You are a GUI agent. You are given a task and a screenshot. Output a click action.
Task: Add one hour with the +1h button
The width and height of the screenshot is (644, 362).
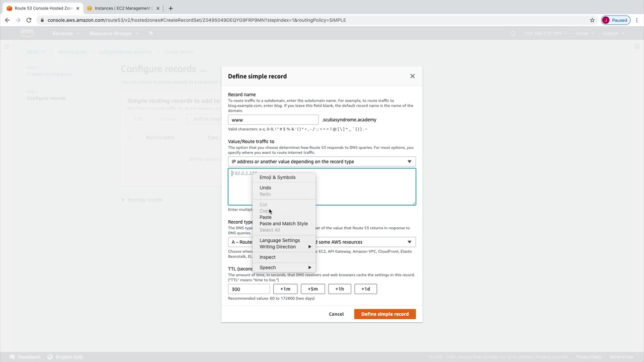[340, 289]
